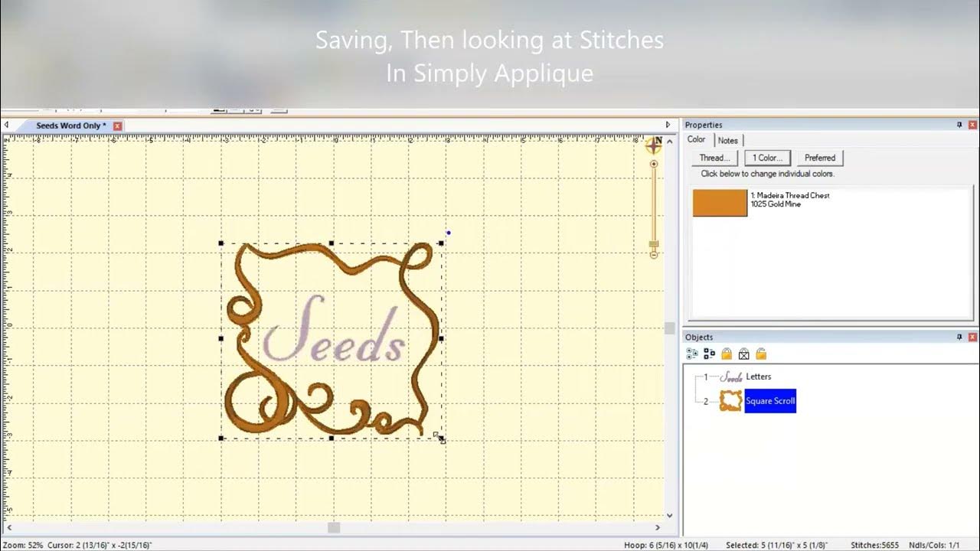Click the Selected size status entry
The height and width of the screenshot is (551, 980).
(778, 545)
